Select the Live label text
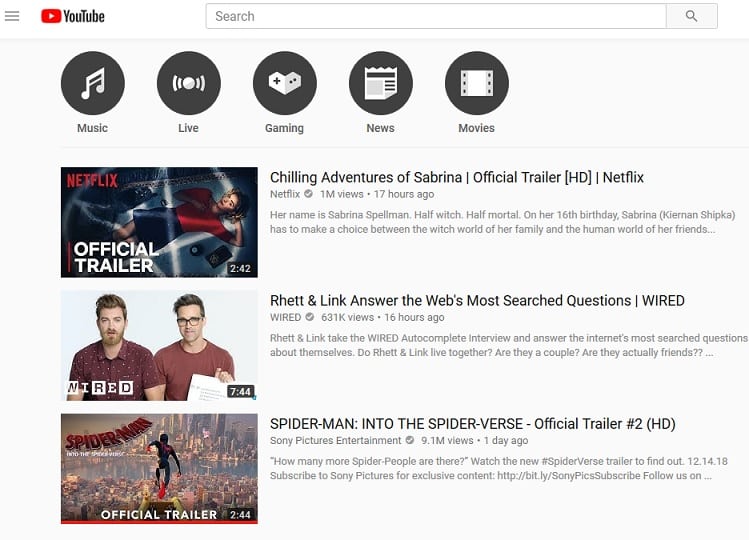Viewport: 749px width, 540px height. pos(188,128)
